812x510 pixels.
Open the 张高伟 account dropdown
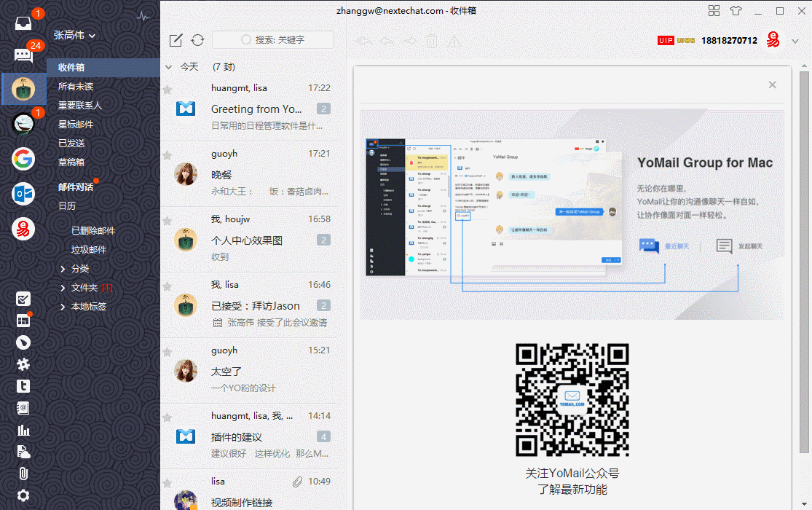tap(74, 35)
